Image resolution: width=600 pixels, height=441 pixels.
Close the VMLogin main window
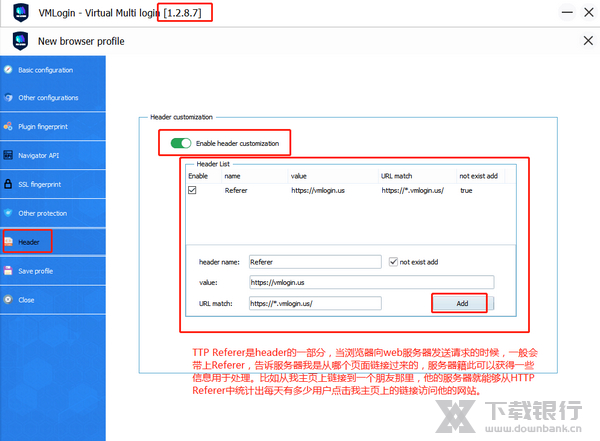589,12
